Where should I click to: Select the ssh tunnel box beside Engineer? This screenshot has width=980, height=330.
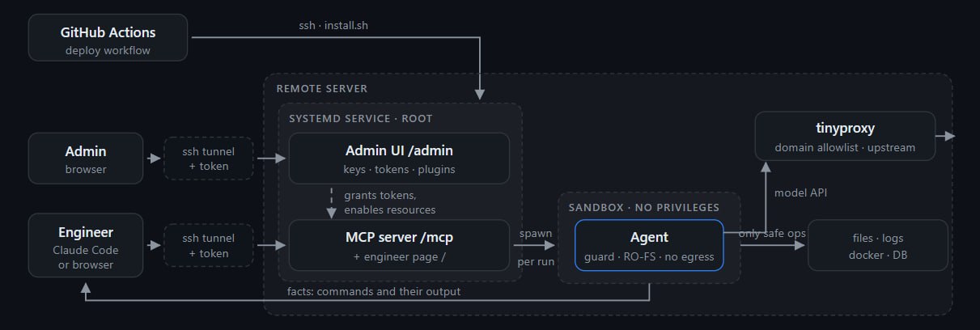pyautogui.click(x=209, y=246)
